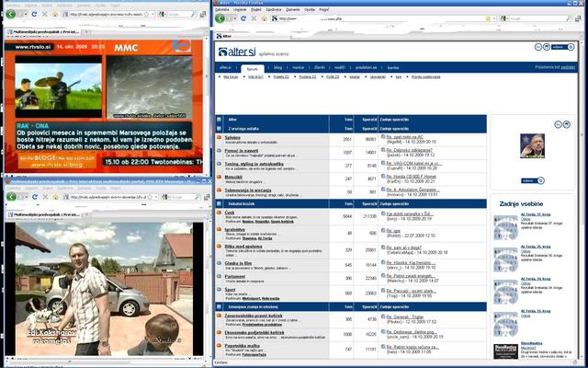Click the odjava button at the top right of alter.si
This screenshot has height=368, width=588.
point(562,47)
